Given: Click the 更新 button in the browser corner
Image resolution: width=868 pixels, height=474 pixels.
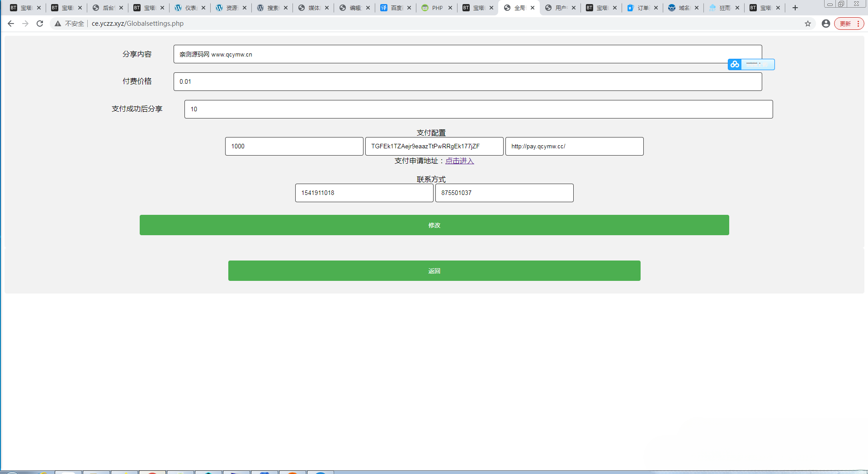Looking at the screenshot, I should tap(846, 24).
